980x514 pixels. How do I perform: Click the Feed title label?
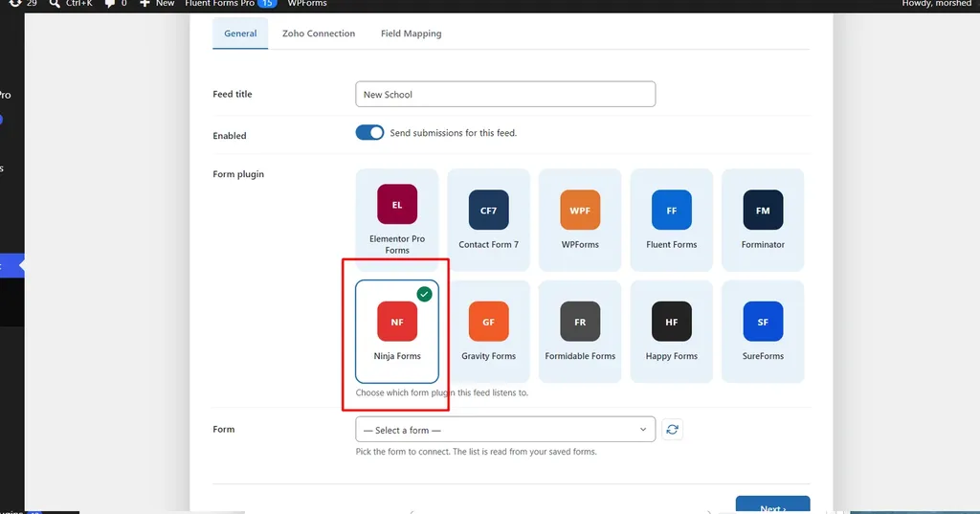click(232, 94)
